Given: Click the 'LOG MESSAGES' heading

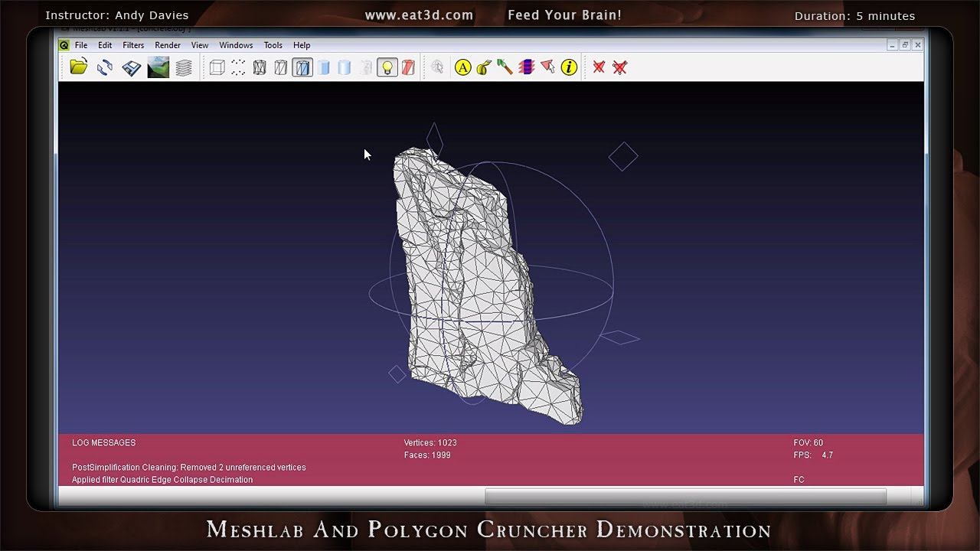Looking at the screenshot, I should click(104, 443).
